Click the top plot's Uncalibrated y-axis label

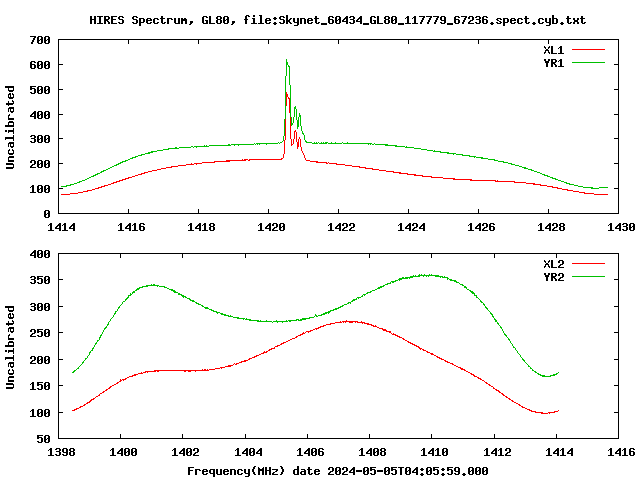pos(10,127)
